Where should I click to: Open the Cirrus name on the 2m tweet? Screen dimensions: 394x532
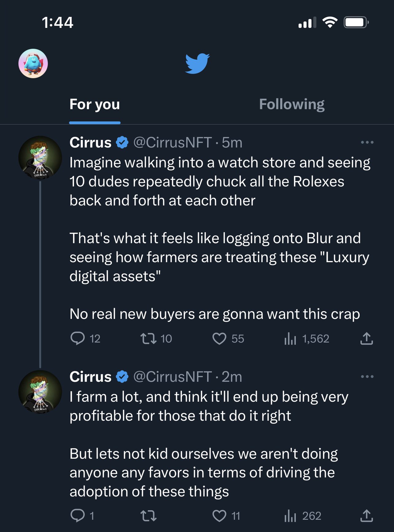[x=90, y=377]
